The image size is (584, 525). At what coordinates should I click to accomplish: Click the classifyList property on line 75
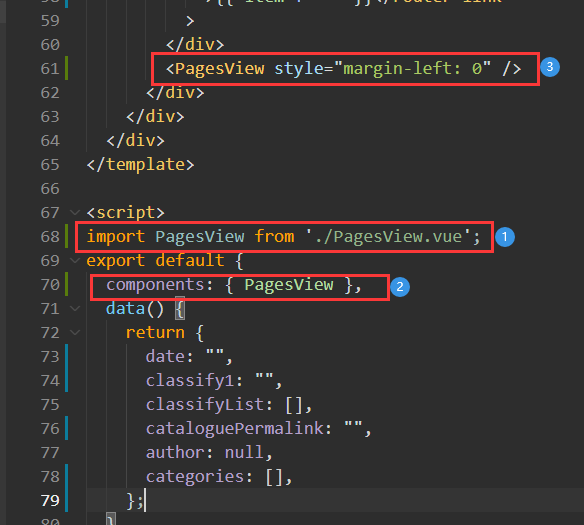point(205,405)
